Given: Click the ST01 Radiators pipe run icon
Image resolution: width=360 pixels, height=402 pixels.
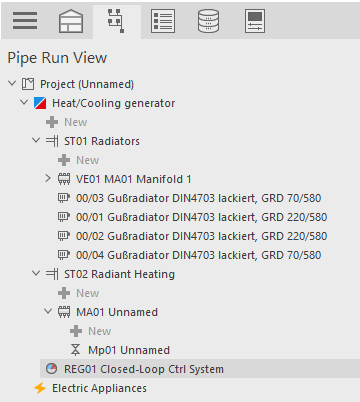Looking at the screenshot, I should [52, 141].
